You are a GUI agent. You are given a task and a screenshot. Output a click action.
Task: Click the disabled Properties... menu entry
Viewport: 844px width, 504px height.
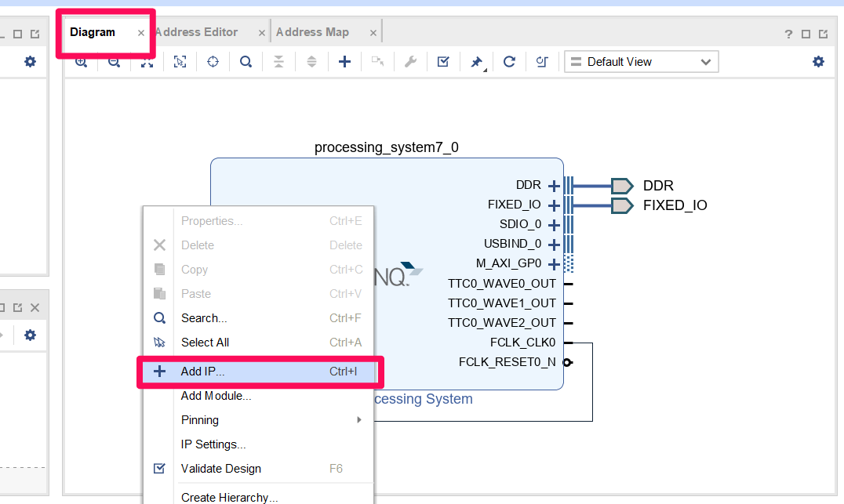[259, 221]
